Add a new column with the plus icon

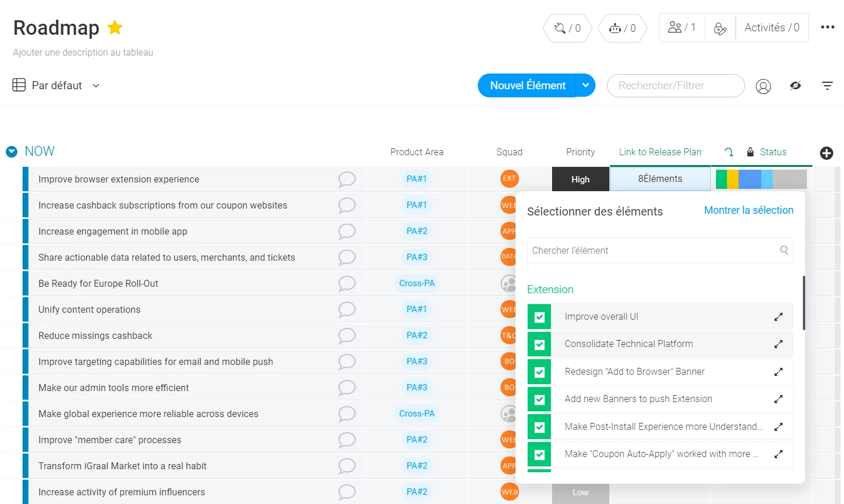click(827, 153)
